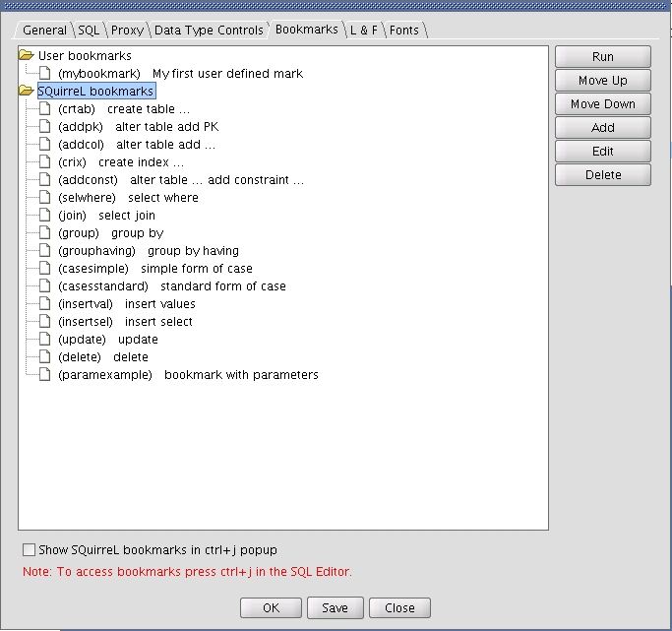Switch to the Fonts tab
672x631 pixels.
(403, 31)
